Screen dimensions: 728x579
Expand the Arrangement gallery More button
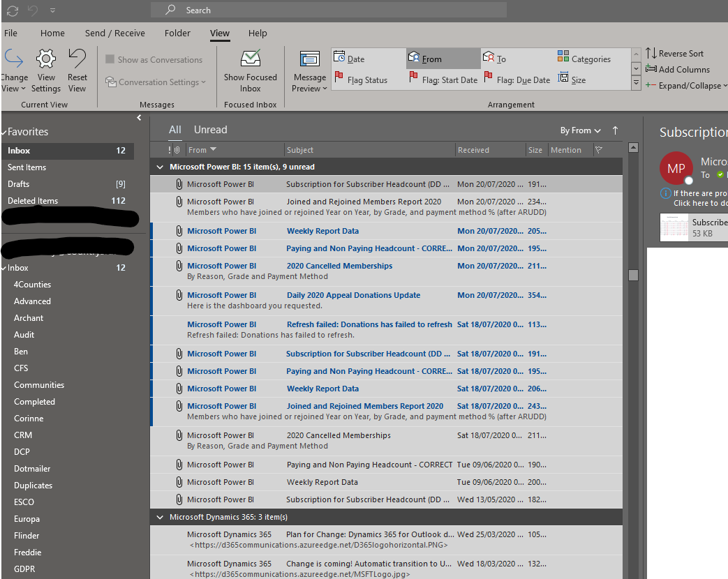[x=636, y=84]
